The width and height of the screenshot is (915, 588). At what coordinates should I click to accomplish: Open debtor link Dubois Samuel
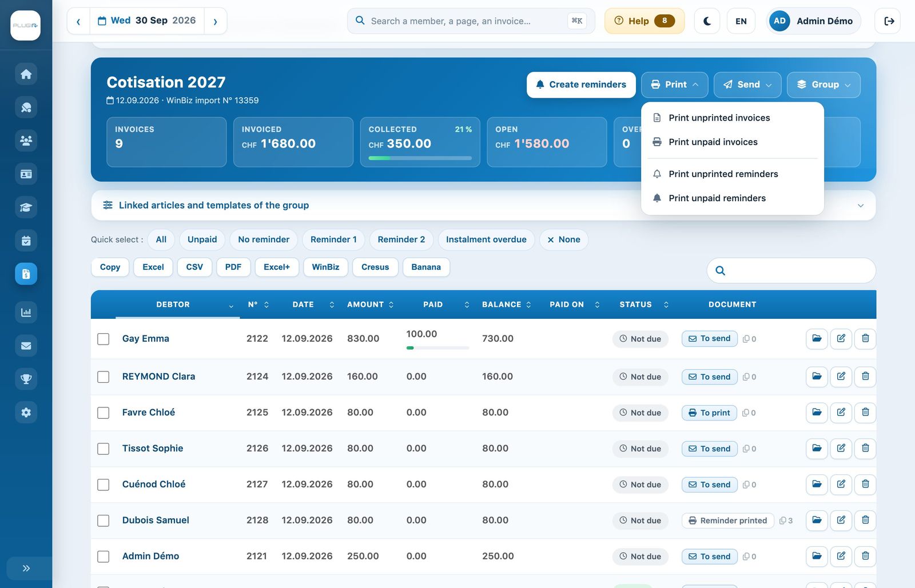[156, 520]
